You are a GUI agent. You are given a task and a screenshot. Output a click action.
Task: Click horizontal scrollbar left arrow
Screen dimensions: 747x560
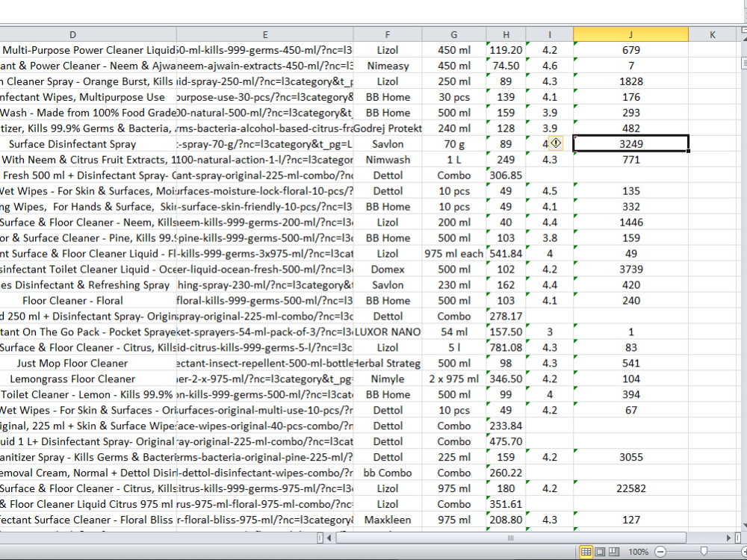point(329,538)
